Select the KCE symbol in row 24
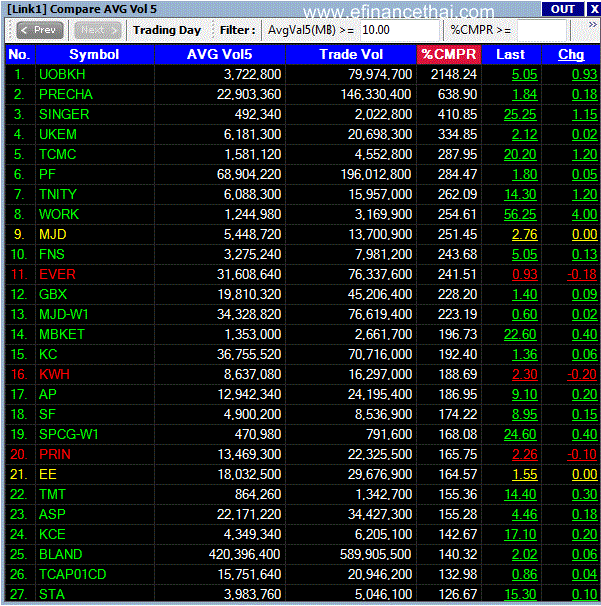 52,535
